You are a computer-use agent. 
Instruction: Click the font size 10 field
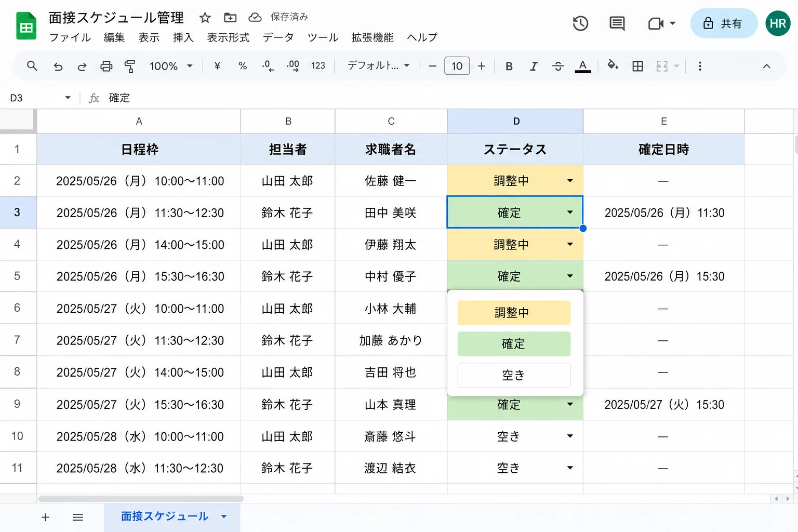click(457, 66)
